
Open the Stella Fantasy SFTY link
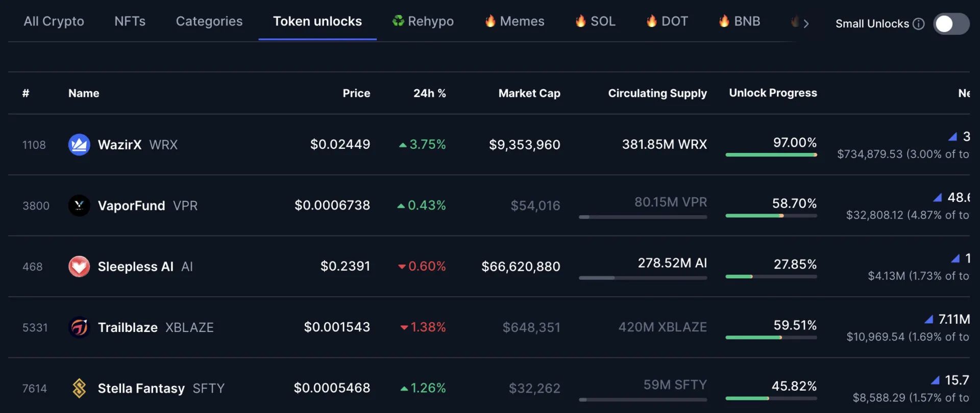pos(161,389)
